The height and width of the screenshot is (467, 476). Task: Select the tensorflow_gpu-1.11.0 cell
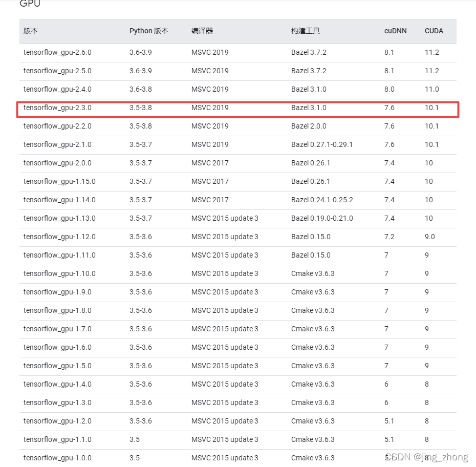(59, 255)
